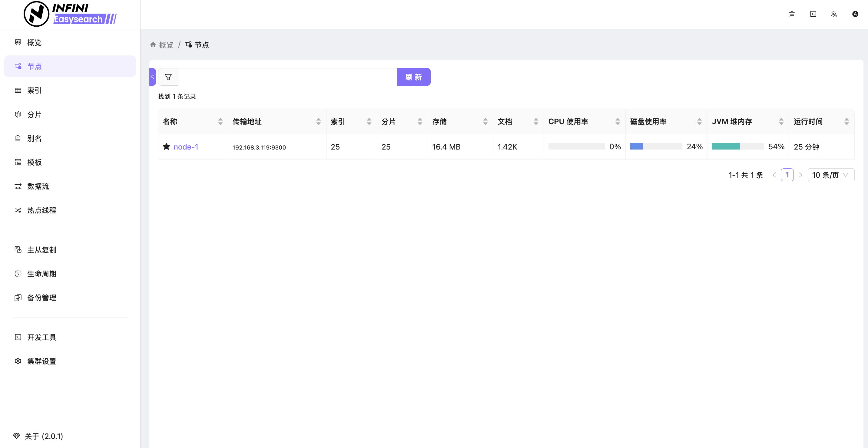Go to next page arrow
The height and width of the screenshot is (448, 868).
(x=800, y=175)
